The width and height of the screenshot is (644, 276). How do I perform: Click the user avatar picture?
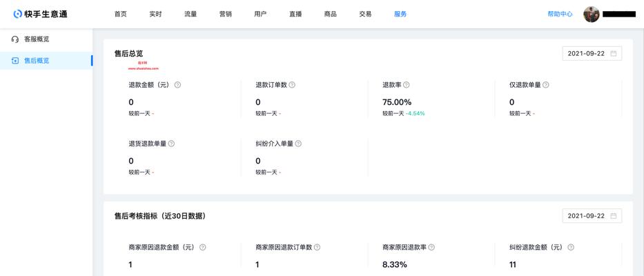point(592,14)
